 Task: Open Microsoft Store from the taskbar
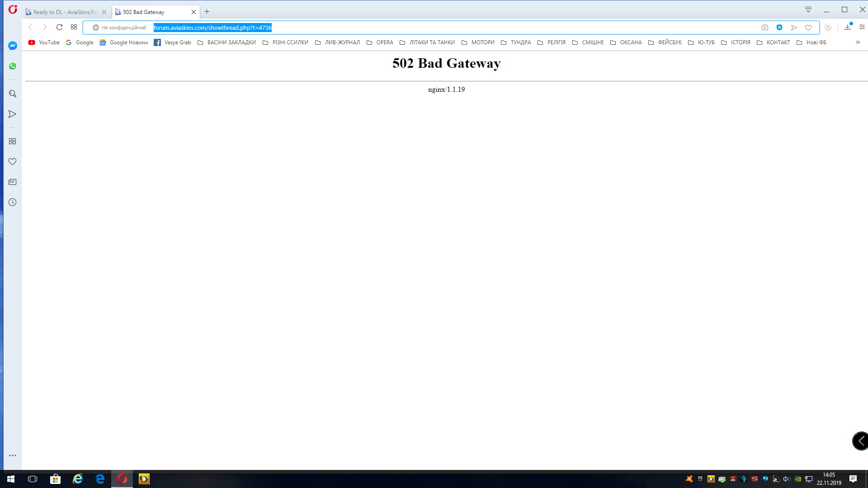pos(55,479)
